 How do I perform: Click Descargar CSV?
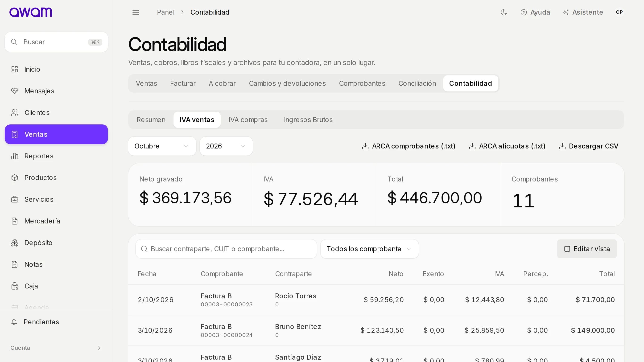click(x=589, y=146)
